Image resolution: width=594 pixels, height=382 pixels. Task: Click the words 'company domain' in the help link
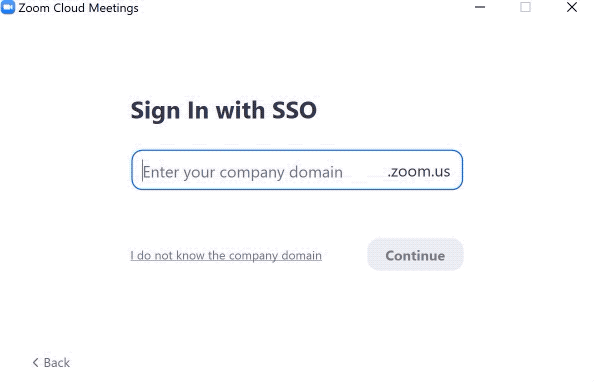click(275, 256)
